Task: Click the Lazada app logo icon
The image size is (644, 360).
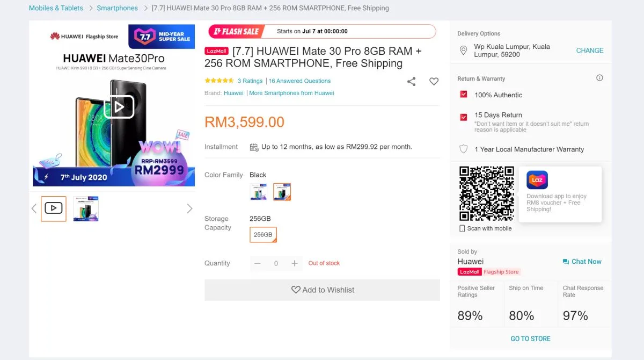Action: (x=537, y=180)
